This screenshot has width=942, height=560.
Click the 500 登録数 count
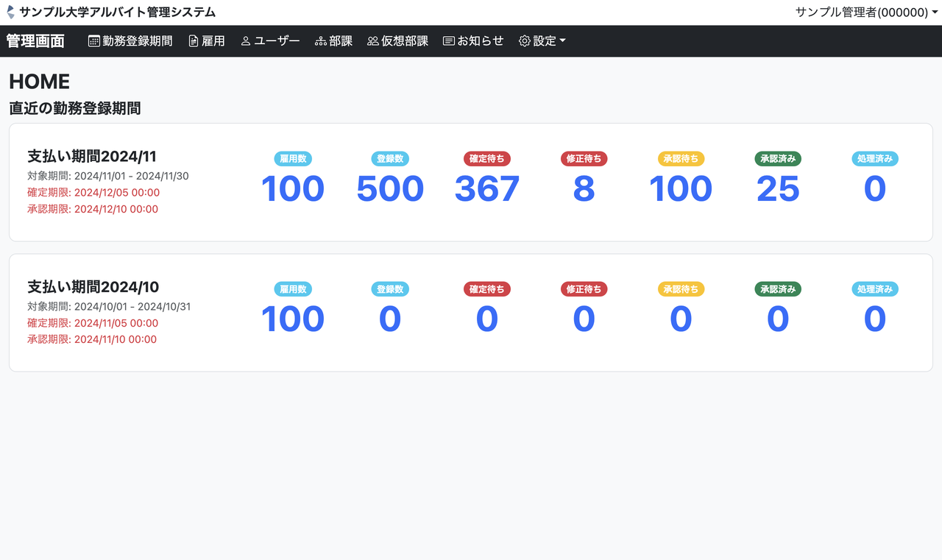390,189
